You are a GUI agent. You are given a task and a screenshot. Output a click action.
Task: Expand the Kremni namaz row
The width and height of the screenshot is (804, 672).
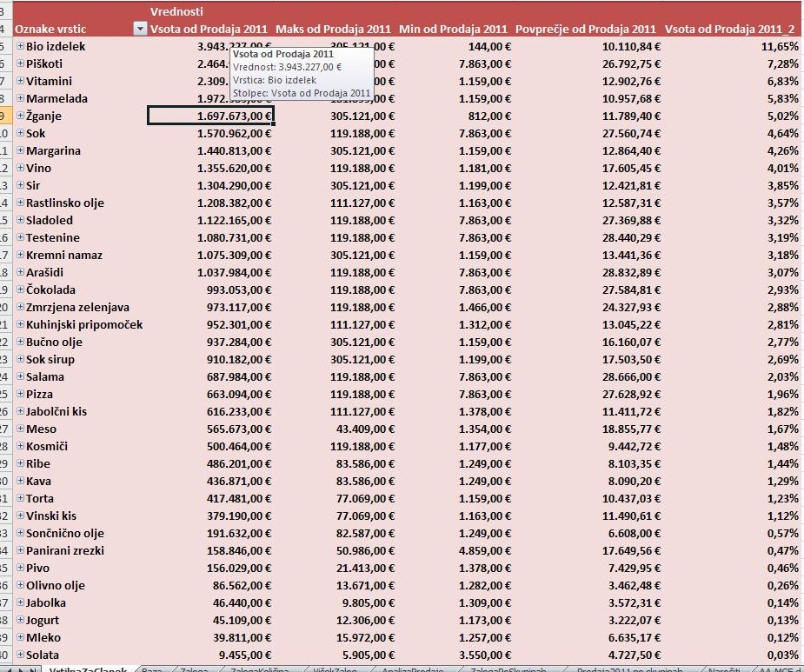click(20, 255)
